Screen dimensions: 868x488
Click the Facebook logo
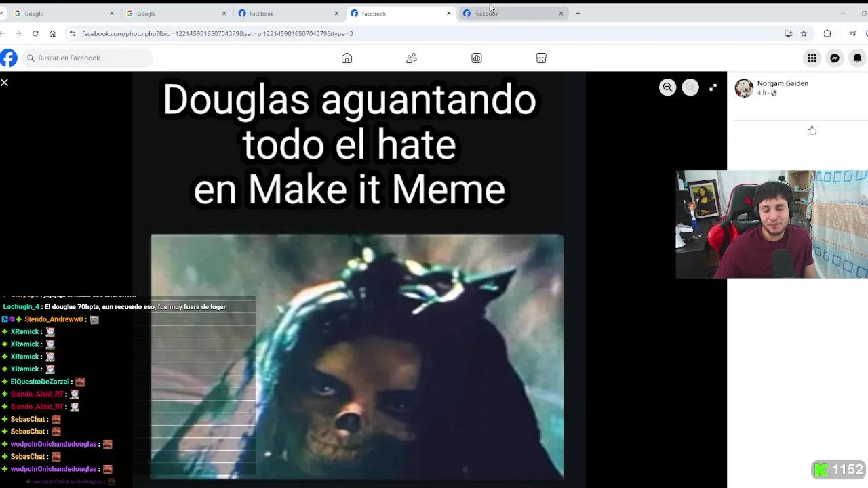click(x=8, y=58)
